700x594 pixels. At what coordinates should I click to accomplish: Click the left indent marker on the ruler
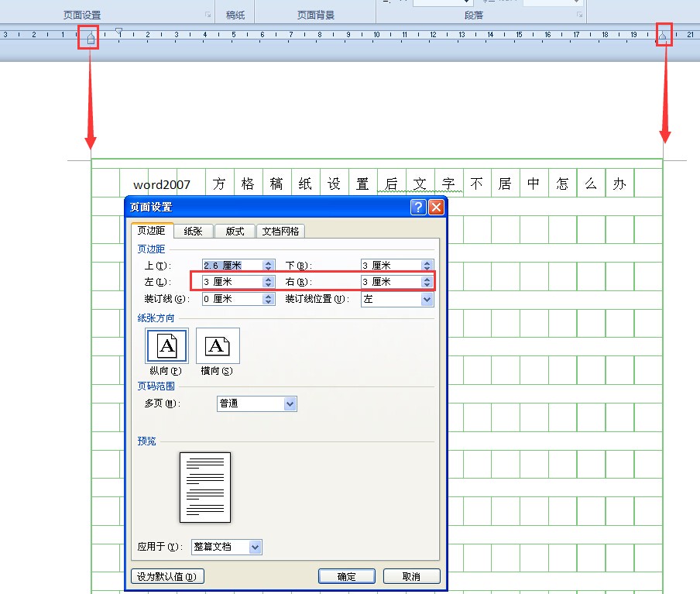(91, 39)
